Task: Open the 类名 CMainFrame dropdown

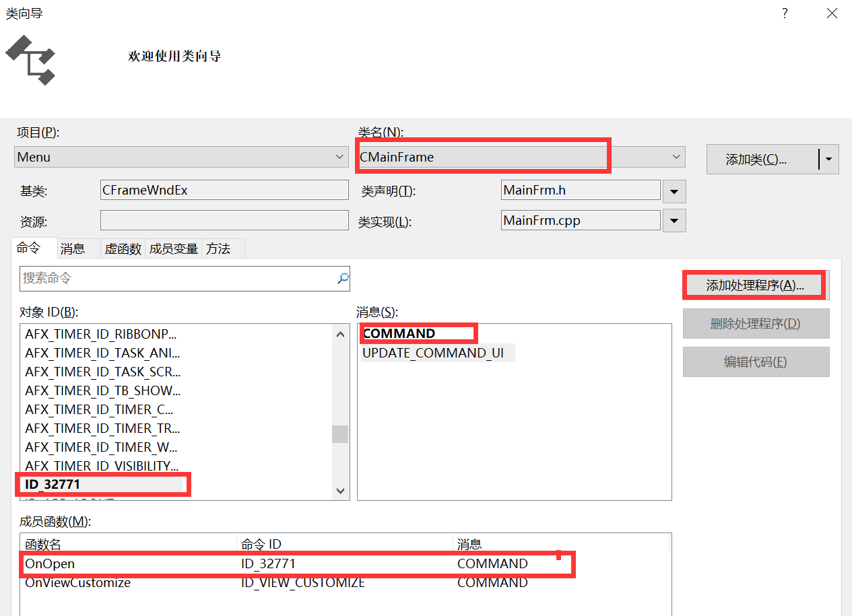Action: pos(520,157)
